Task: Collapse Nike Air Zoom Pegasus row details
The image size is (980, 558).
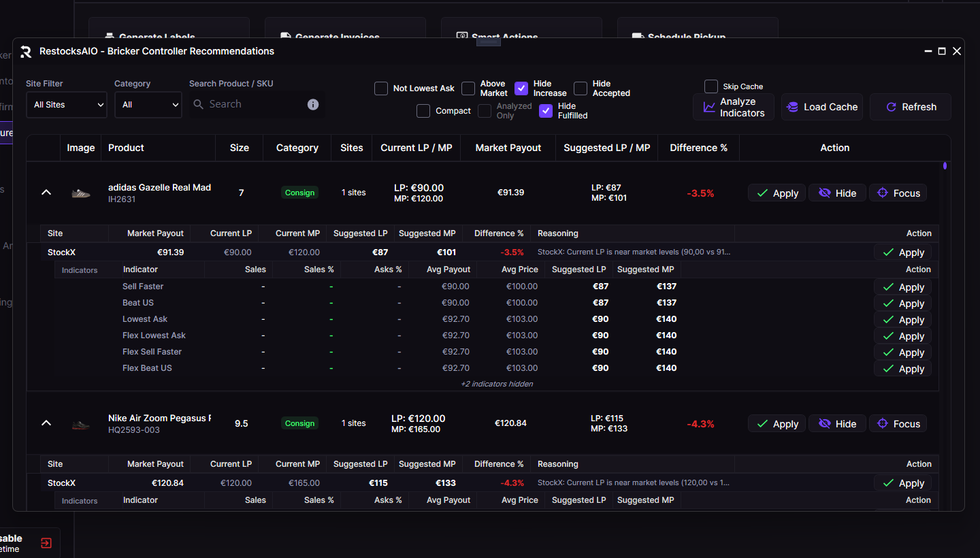Action: [46, 423]
